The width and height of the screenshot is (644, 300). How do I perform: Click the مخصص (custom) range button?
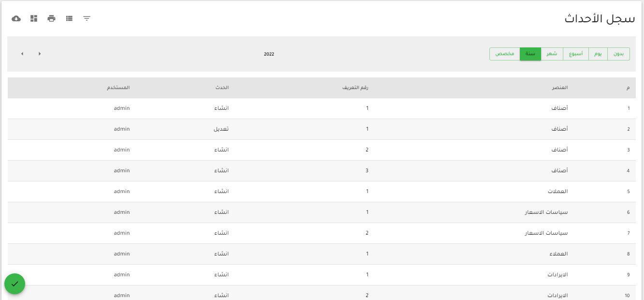click(504, 54)
